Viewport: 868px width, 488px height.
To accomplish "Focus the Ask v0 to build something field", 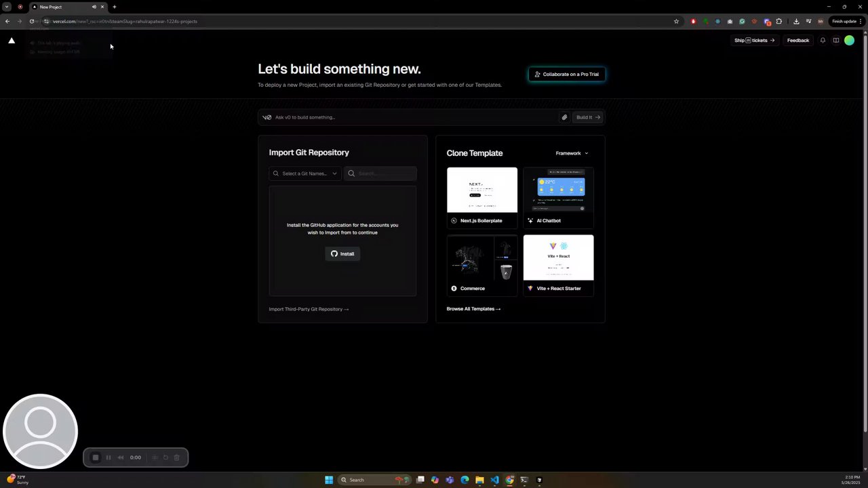I will click(415, 117).
